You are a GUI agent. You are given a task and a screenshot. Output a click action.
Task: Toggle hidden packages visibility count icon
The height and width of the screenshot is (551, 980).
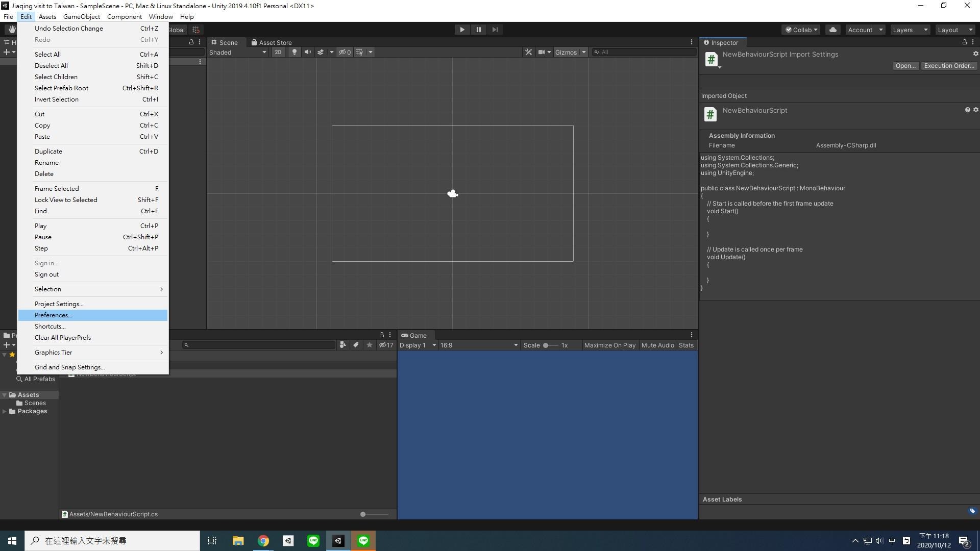pyautogui.click(x=386, y=345)
